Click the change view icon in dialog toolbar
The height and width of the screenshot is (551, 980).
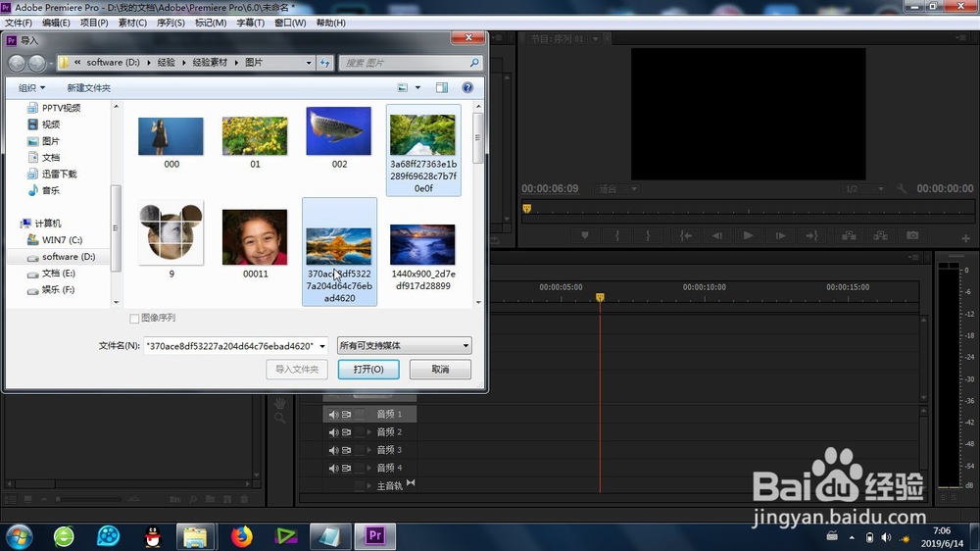pos(403,87)
